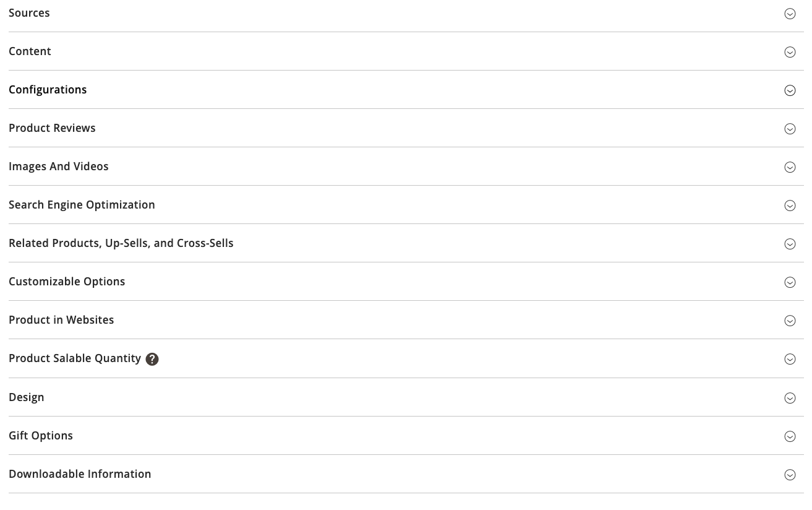
Task: Expand Product in Websites chevron
Action: (790, 321)
